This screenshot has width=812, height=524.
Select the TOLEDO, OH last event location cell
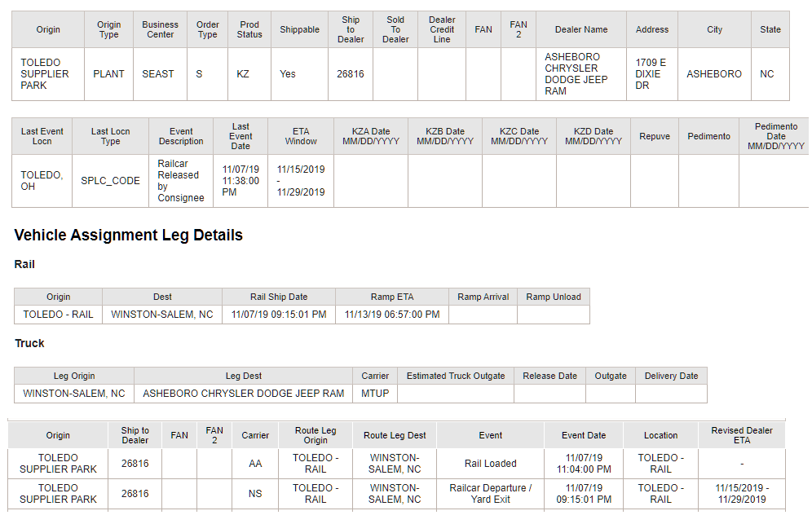42,181
